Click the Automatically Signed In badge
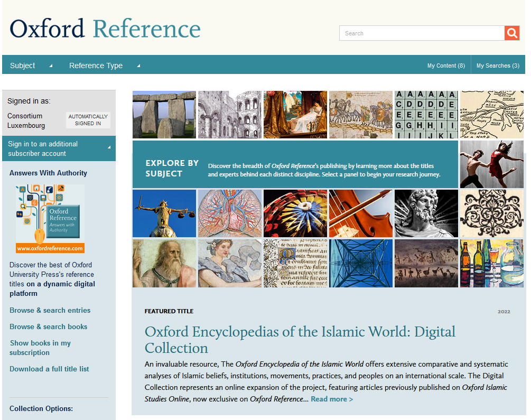Screen dimensions: 531x420 [88, 120]
